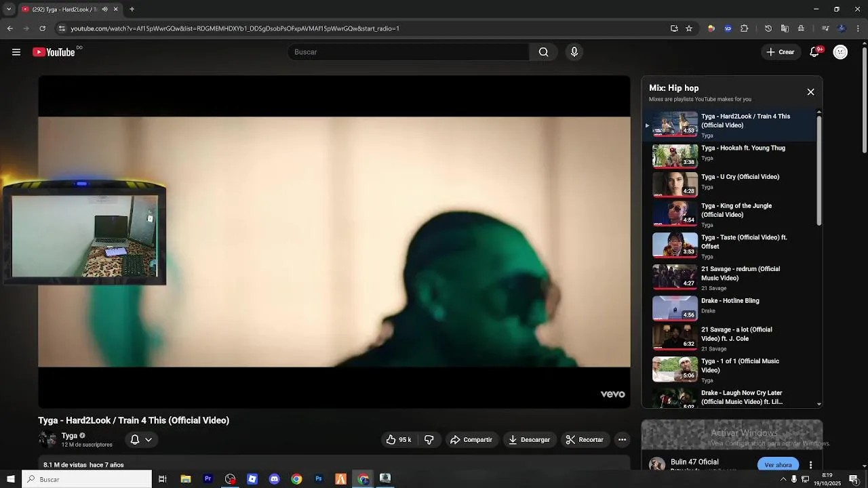The height and width of the screenshot is (488, 868).
Task: Bookmark this page with the star
Action: pyautogui.click(x=689, y=28)
